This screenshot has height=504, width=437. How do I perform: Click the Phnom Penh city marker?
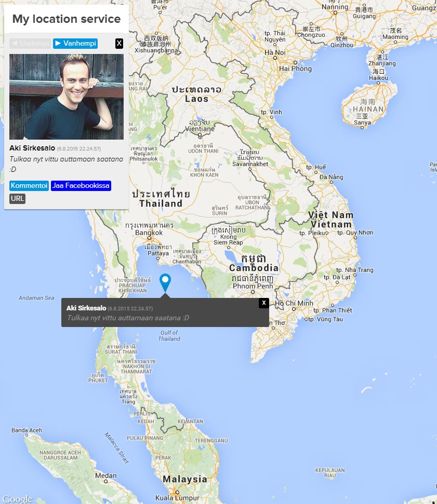click(x=253, y=292)
